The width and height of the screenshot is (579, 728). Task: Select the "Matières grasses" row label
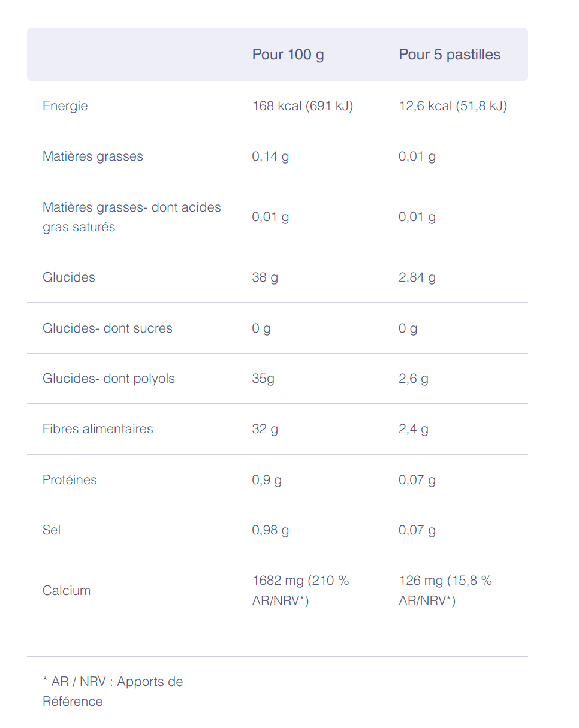[x=93, y=156]
